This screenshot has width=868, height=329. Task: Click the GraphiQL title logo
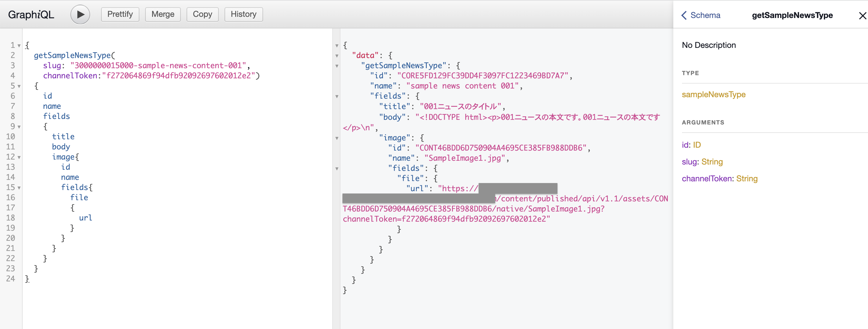[x=31, y=15]
